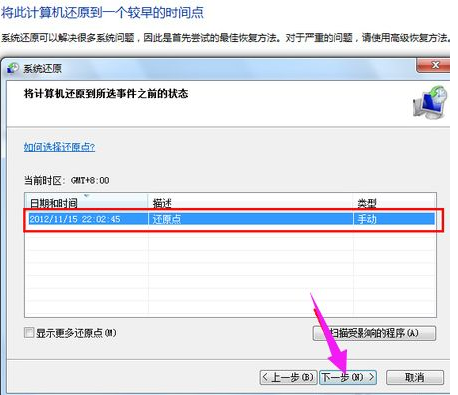Click the 类型 column header
This screenshot has width=458, height=395.
pos(394,202)
